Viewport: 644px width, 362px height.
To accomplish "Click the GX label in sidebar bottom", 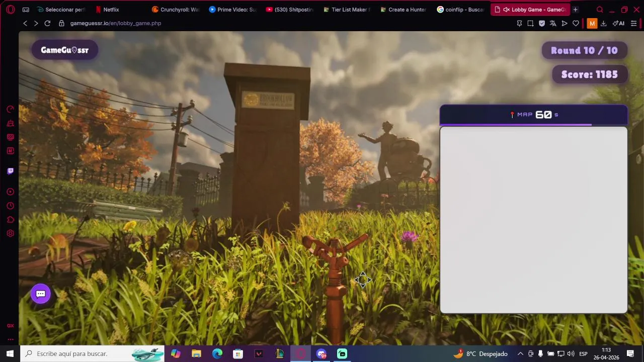I will (x=10, y=326).
